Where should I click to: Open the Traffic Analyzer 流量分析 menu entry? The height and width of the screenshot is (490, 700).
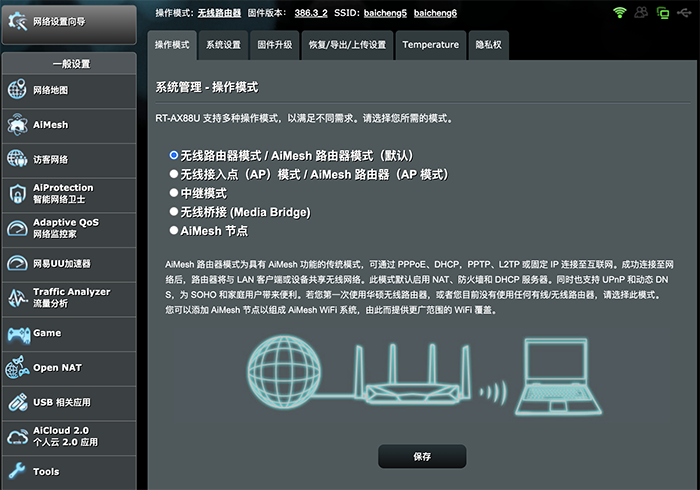[69, 299]
